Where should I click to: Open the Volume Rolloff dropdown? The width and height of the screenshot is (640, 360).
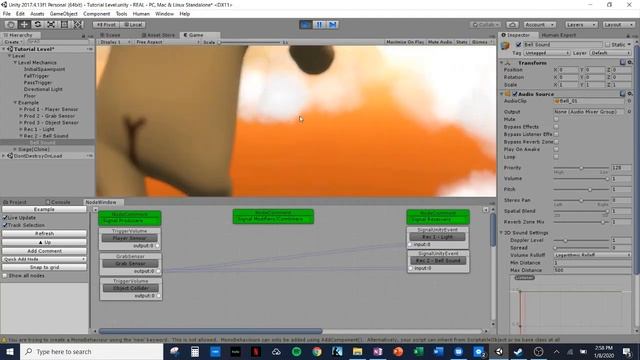pyautogui.click(x=593, y=255)
